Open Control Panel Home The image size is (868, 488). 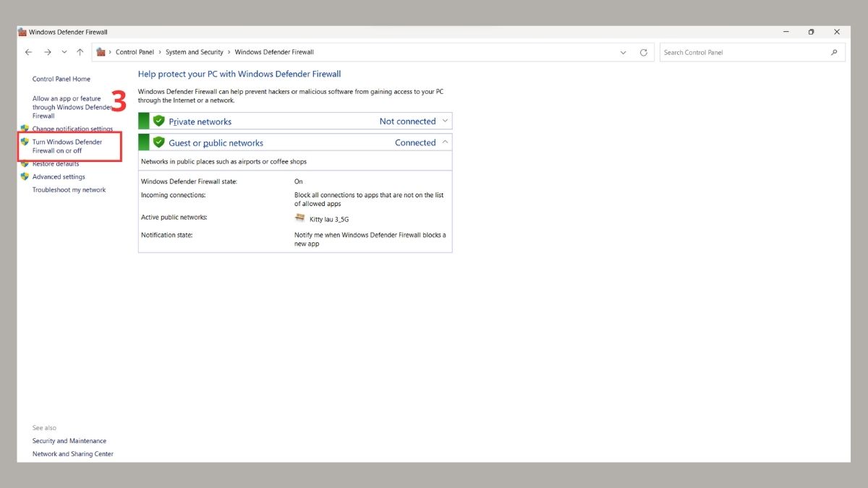click(61, 79)
